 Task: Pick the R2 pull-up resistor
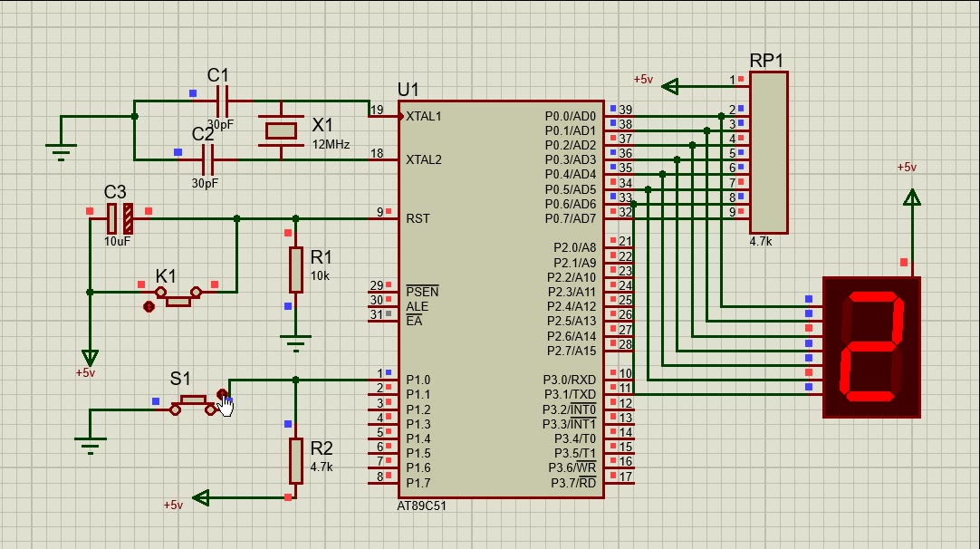(295, 460)
